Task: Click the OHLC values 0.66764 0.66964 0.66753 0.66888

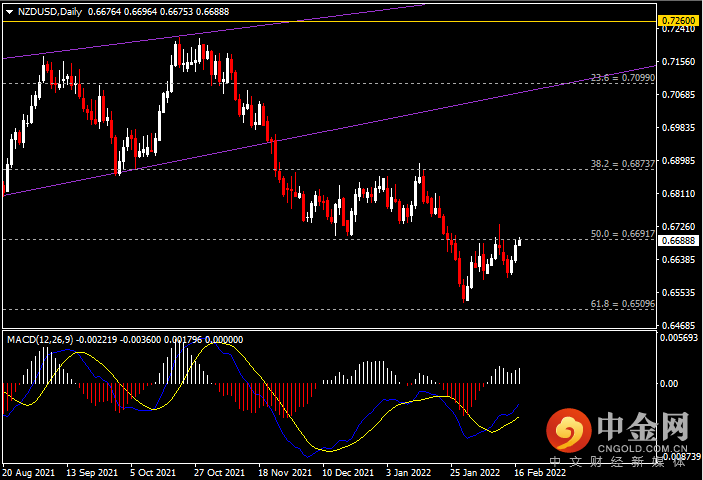Action: [x=158, y=12]
